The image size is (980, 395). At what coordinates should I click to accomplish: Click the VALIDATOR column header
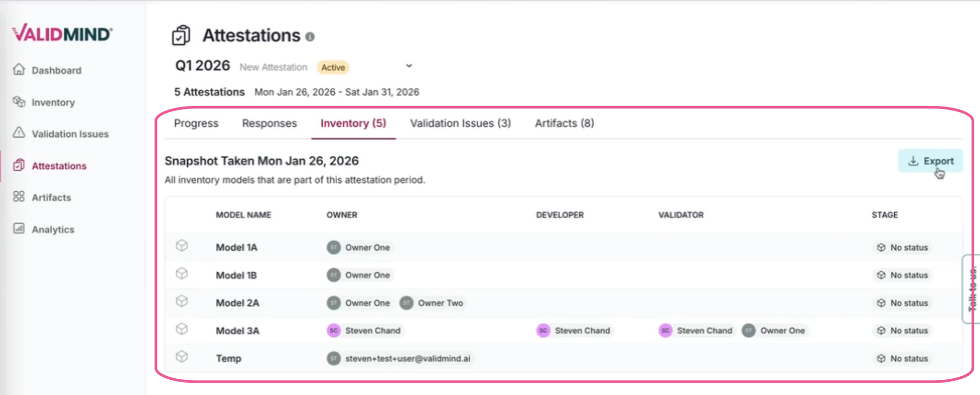681,215
